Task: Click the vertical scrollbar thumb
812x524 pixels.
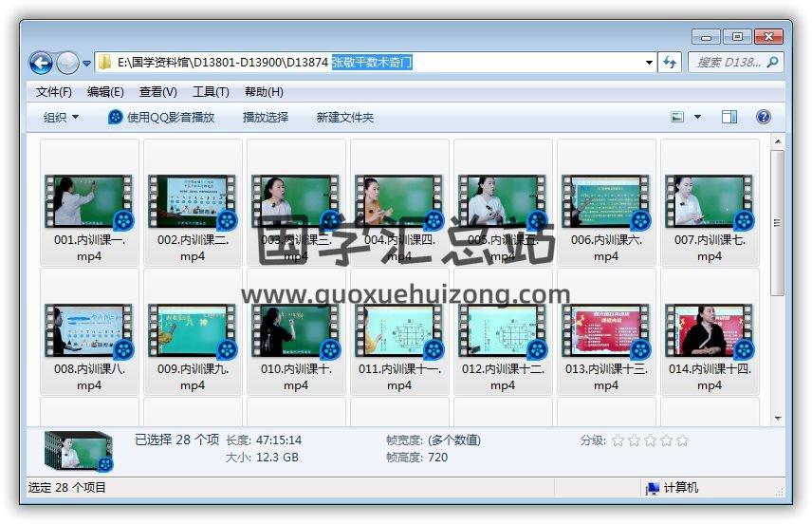Action: coord(777,223)
